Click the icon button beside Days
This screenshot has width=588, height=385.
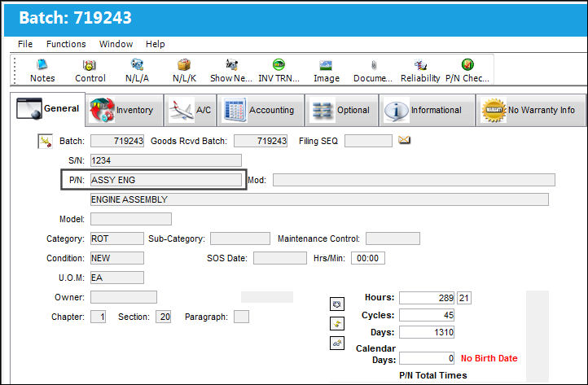point(336,343)
